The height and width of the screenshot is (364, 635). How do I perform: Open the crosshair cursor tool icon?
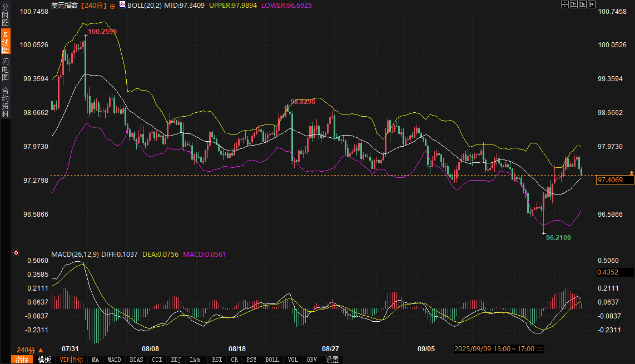(x=564, y=4)
